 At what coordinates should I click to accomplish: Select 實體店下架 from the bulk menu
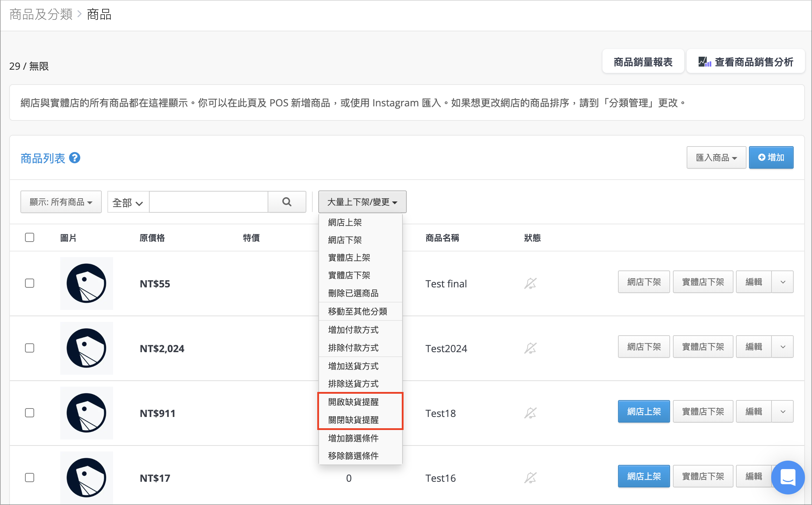coord(360,275)
